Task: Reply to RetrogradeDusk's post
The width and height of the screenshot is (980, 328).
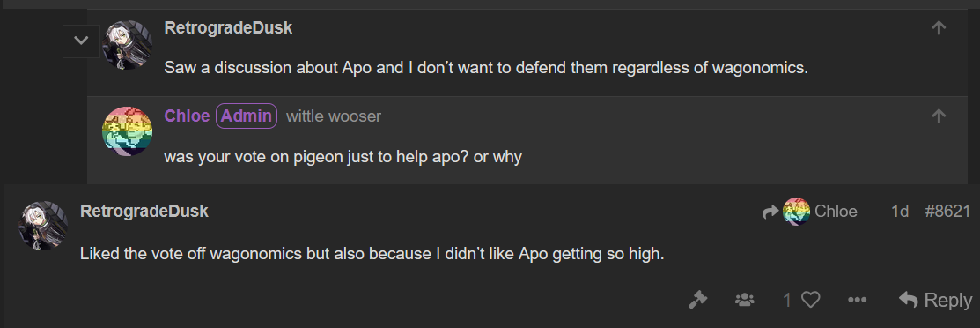Action: click(x=936, y=301)
